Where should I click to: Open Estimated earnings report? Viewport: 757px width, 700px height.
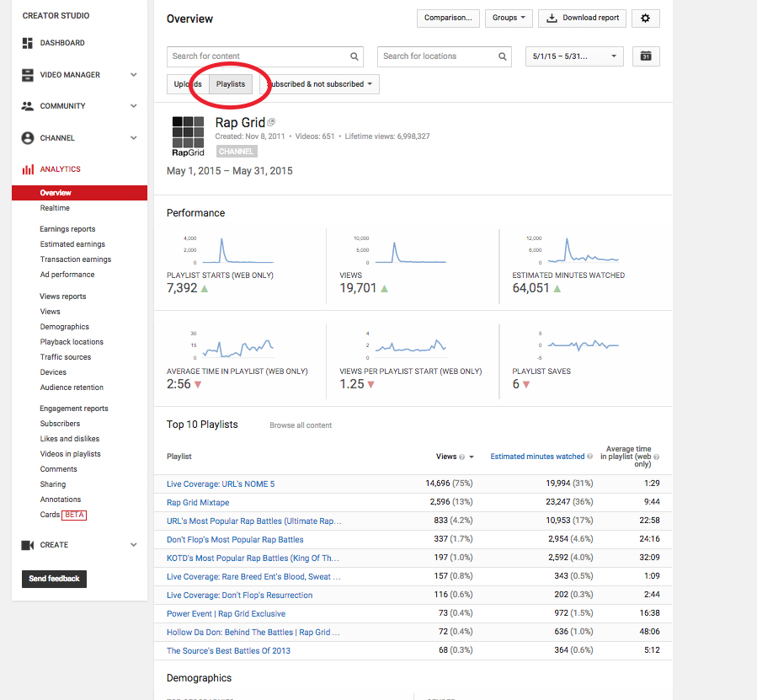click(72, 244)
